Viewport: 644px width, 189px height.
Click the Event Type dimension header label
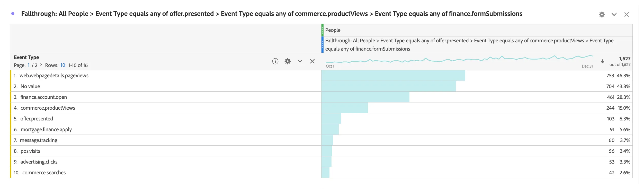(x=26, y=57)
